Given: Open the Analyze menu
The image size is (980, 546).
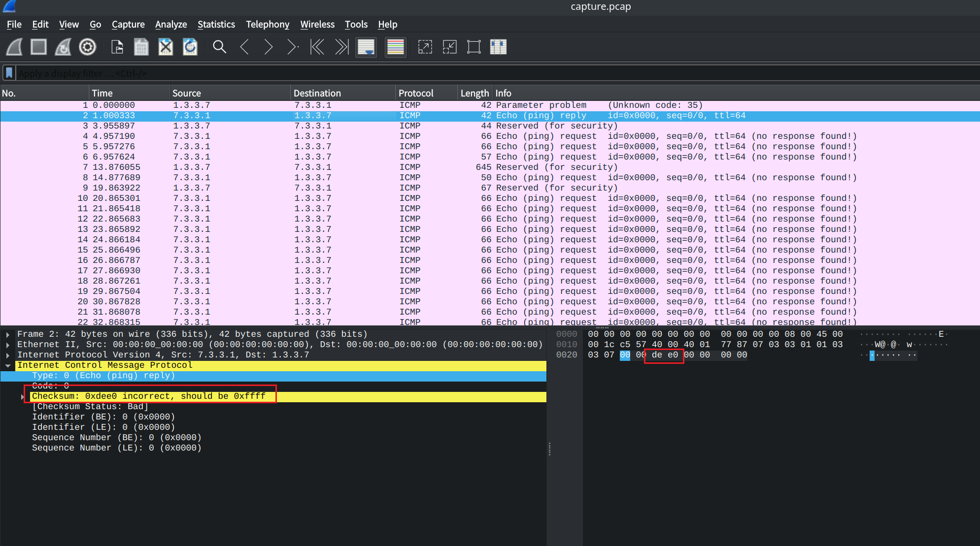Looking at the screenshot, I should pyautogui.click(x=170, y=24).
